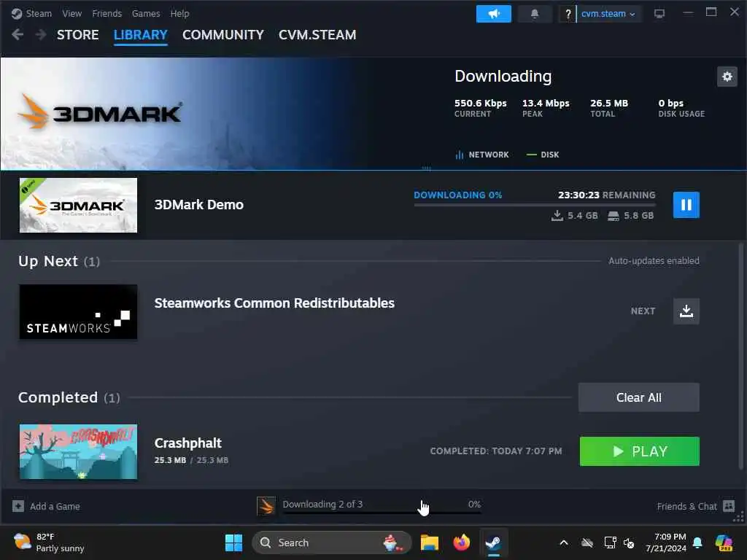Select the LIBRARY tab

[141, 35]
